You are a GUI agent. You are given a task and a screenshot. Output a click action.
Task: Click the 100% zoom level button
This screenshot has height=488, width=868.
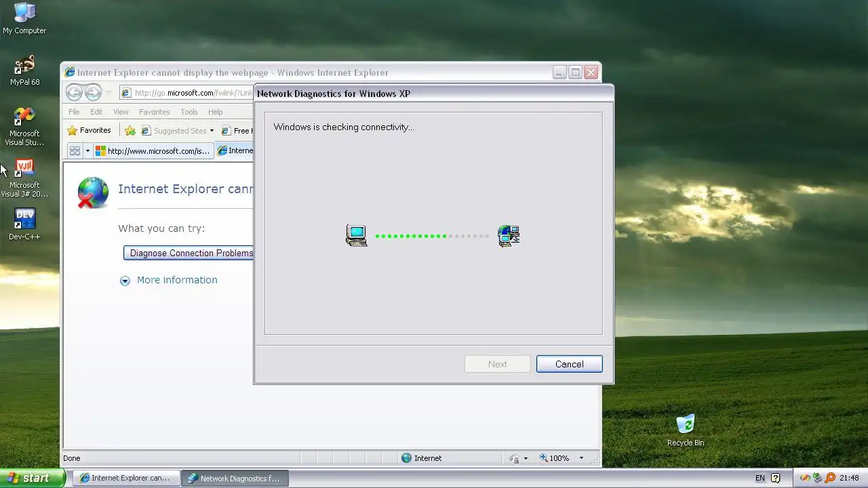click(x=555, y=458)
